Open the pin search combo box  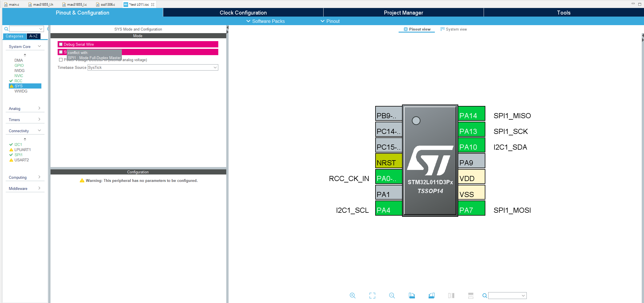pos(507,296)
